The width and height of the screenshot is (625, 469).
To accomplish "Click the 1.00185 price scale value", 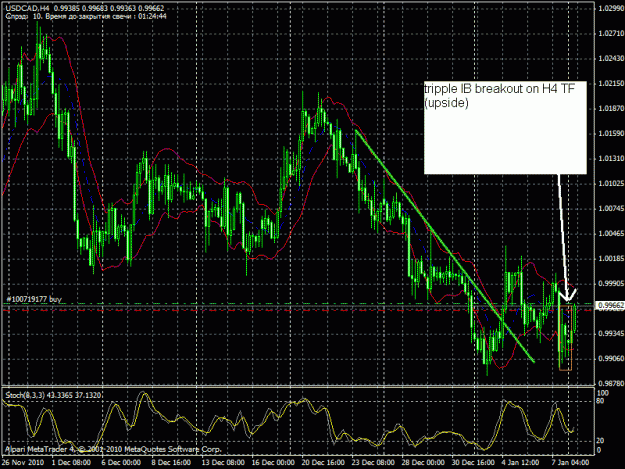I will [611, 259].
